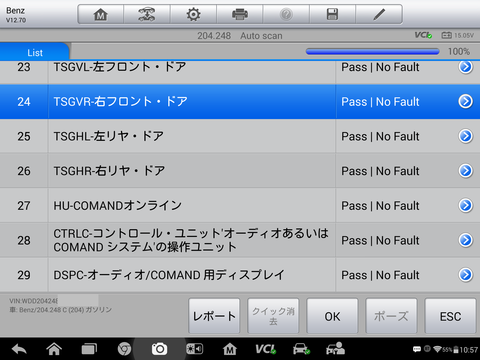Open the car-with-person service icon in the bottom bar
This screenshot has height=360, width=480.
(335, 349)
